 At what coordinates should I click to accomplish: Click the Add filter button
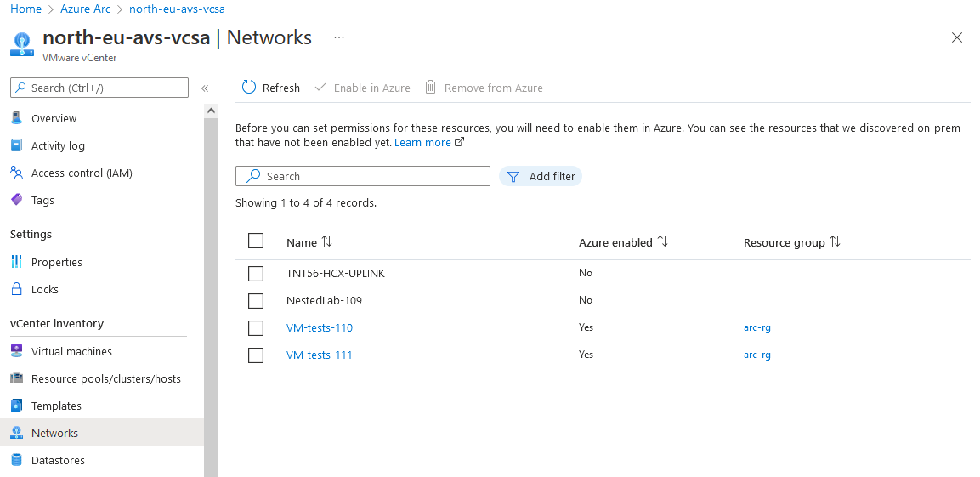click(541, 176)
